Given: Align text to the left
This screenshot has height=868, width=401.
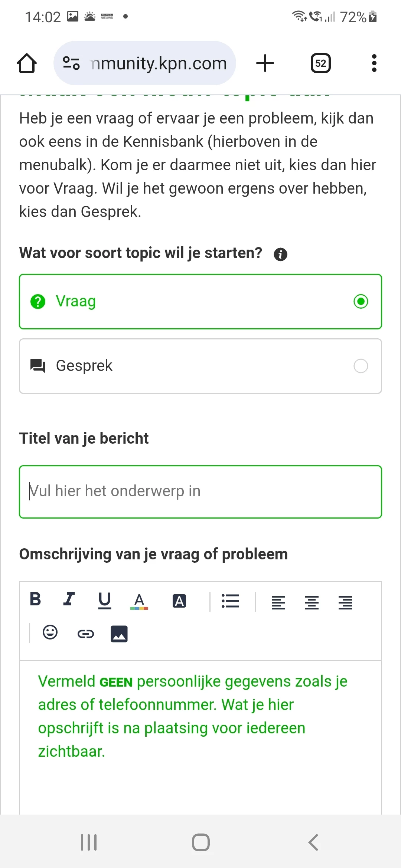Looking at the screenshot, I should pyautogui.click(x=278, y=602).
